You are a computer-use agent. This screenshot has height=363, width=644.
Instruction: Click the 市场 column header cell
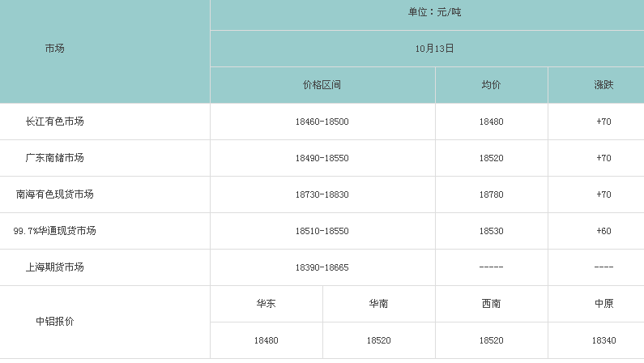54,49
